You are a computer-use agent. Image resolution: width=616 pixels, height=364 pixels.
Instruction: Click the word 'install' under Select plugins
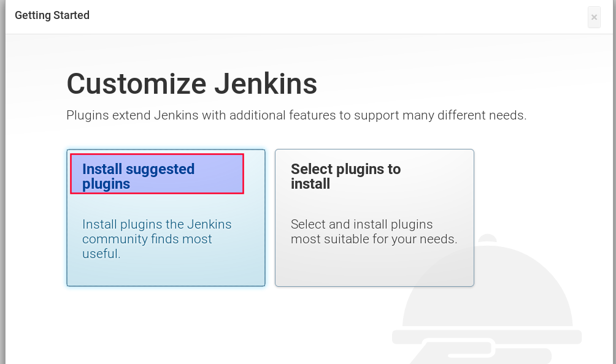[x=310, y=184]
